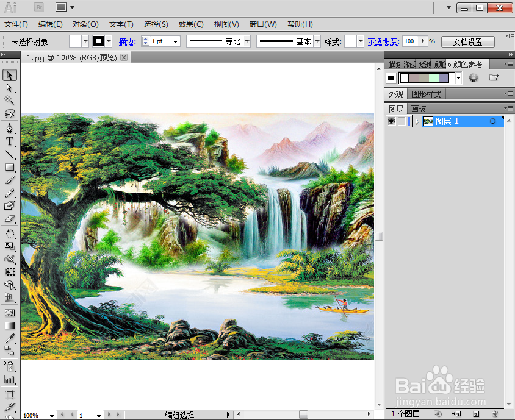Open the 样式 style dropdown

click(x=361, y=41)
